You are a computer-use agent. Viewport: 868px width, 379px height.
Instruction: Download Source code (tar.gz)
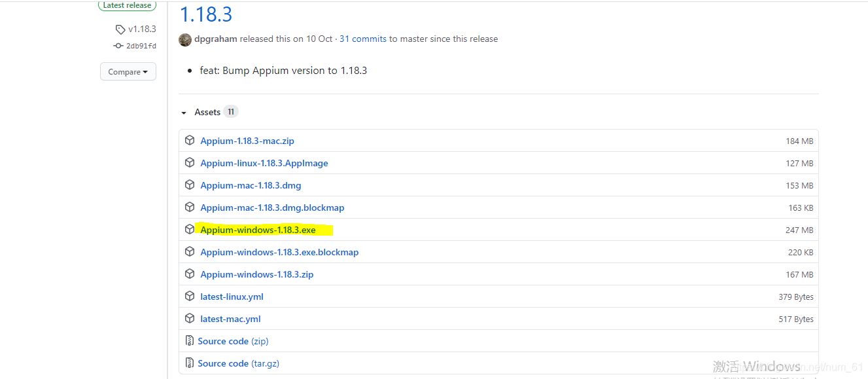tap(238, 363)
